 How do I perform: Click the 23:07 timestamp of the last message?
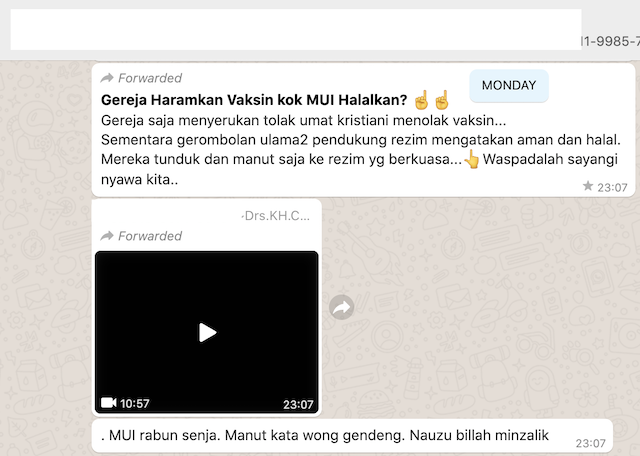click(x=590, y=443)
